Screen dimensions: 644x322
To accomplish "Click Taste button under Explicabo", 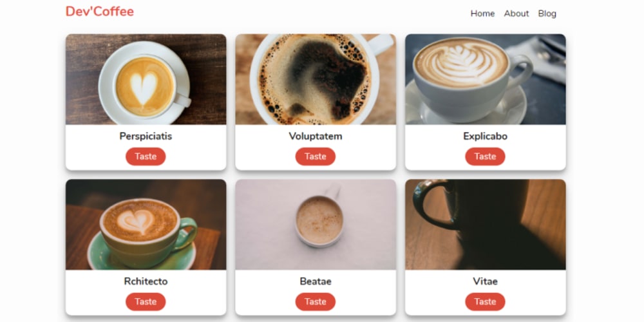I will [485, 156].
